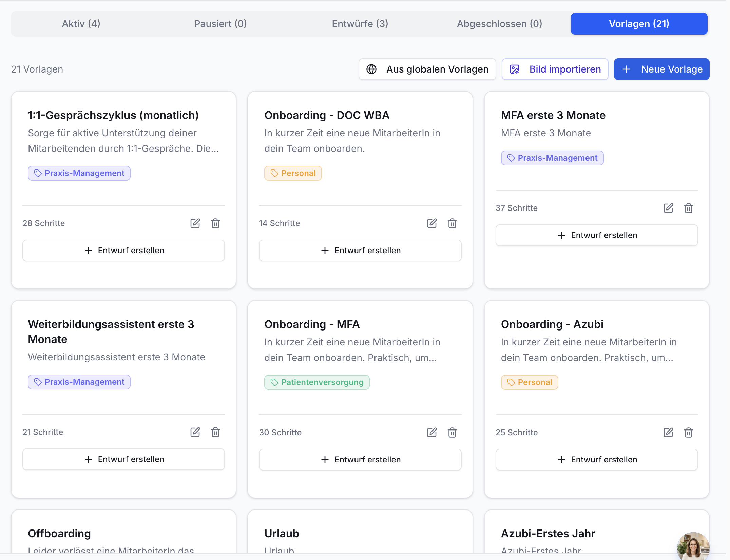Open the Offboarding template card title

click(59, 534)
